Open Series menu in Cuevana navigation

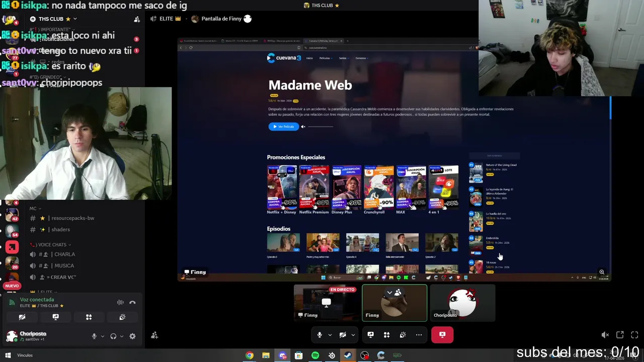(x=343, y=58)
